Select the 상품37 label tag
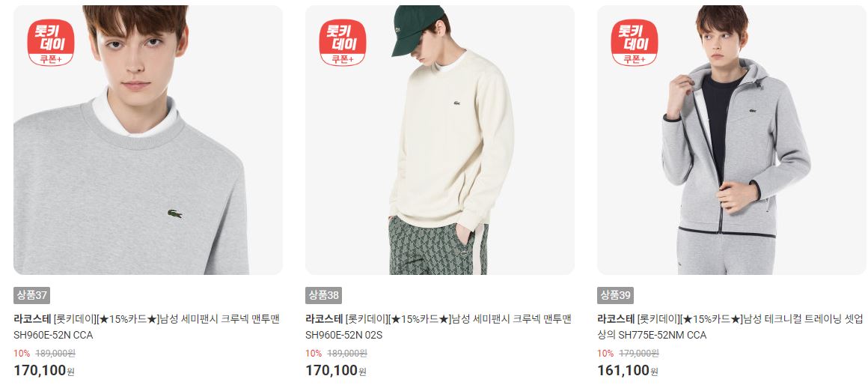The height and width of the screenshot is (391, 868). coord(32,295)
